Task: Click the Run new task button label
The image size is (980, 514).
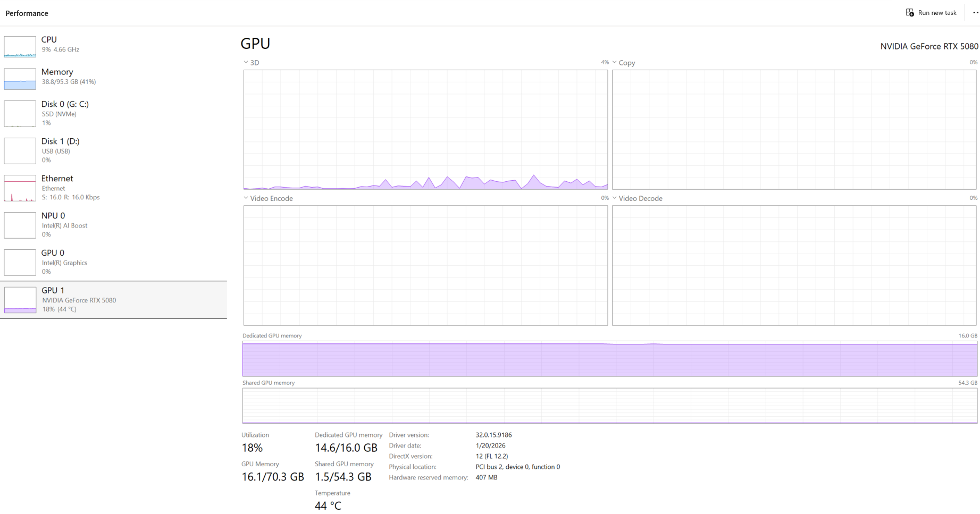Action: (937, 13)
